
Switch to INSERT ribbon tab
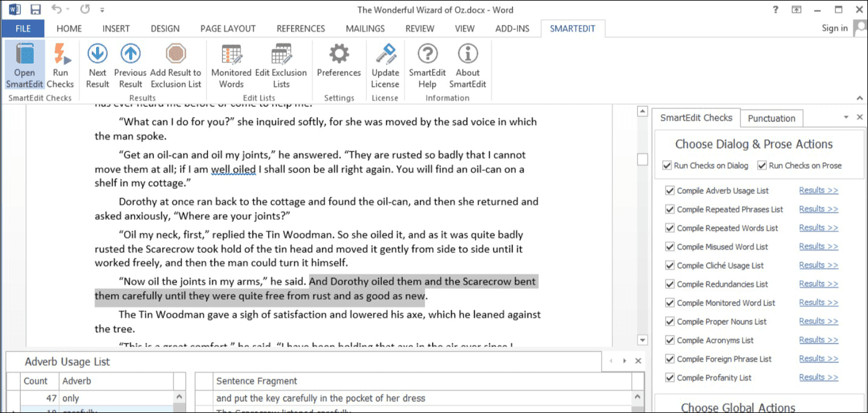tap(116, 28)
